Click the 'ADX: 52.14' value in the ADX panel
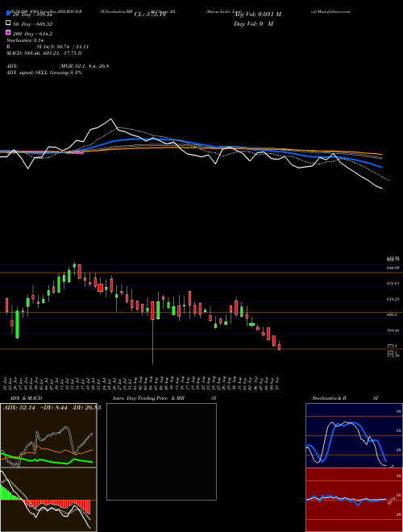Screen dimensions: 403x532 19,407
